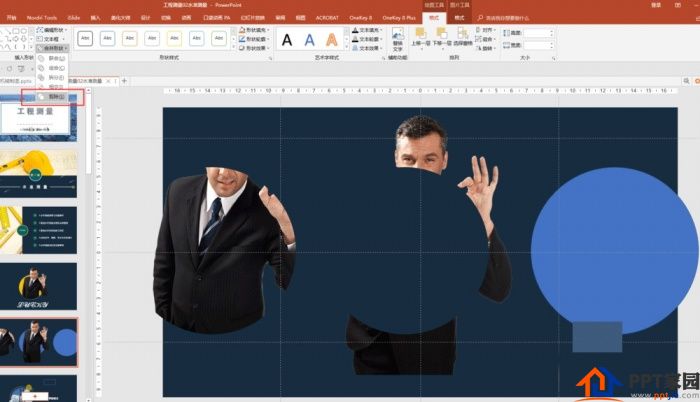Open the Merge Shapes dropdown button

(x=52, y=48)
